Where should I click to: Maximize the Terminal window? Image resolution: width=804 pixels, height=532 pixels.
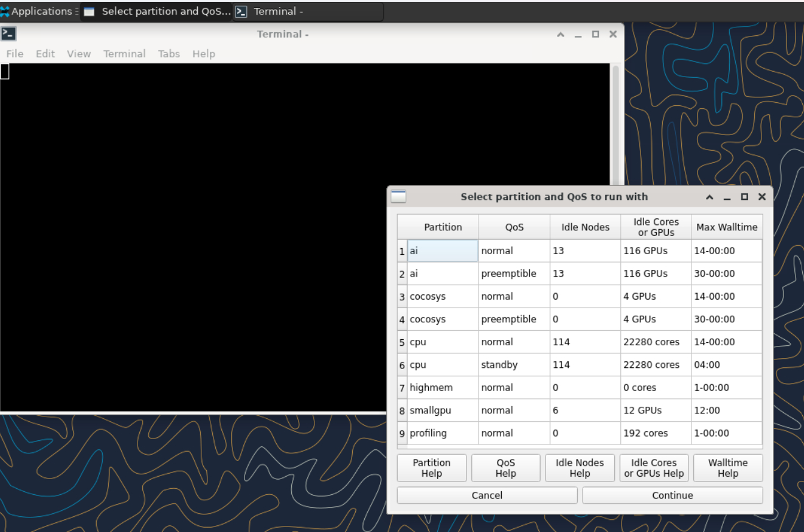tap(595, 34)
